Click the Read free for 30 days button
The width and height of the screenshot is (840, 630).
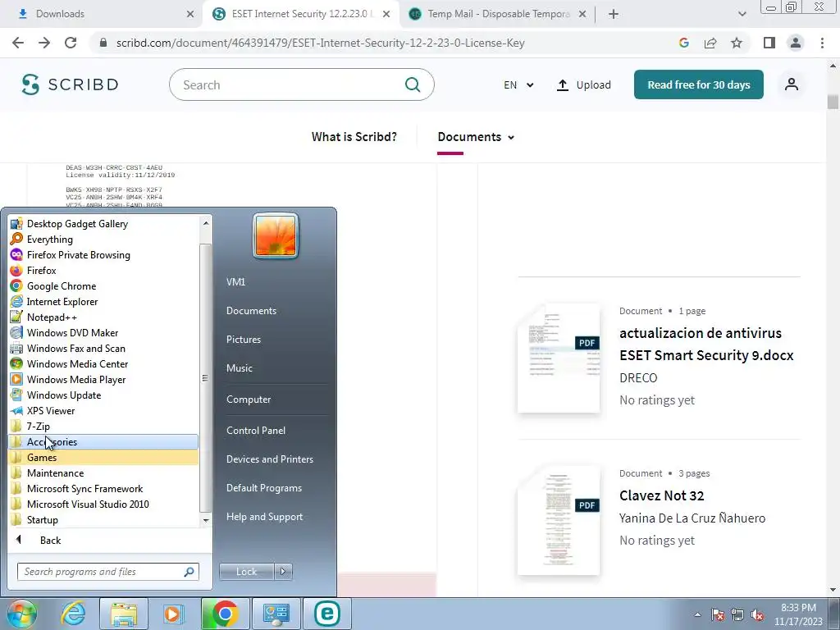[x=699, y=84]
